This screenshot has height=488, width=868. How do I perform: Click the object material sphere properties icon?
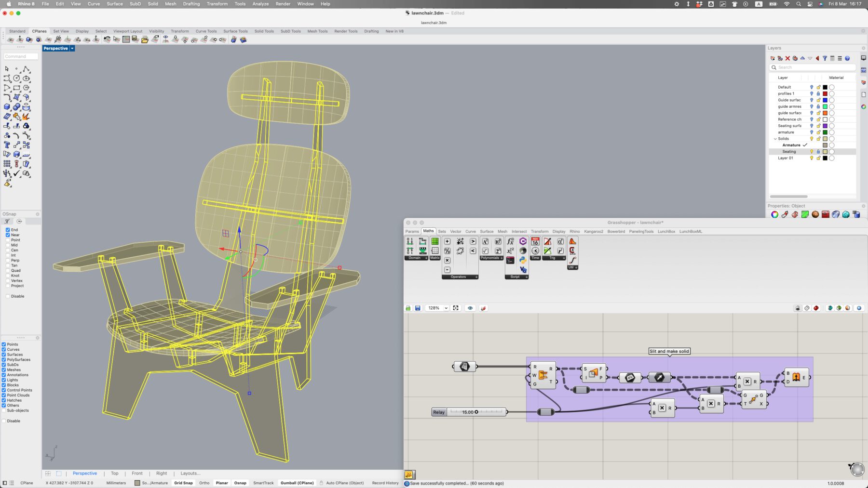(815, 214)
